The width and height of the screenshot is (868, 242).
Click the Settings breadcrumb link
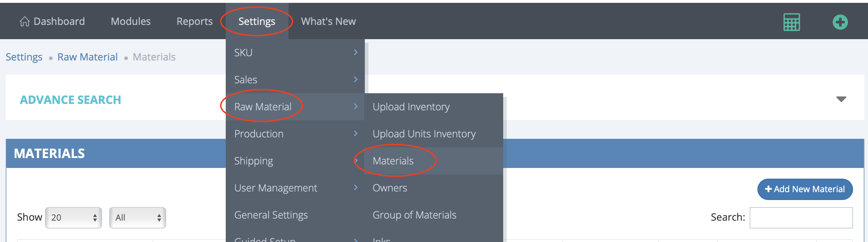(x=24, y=57)
